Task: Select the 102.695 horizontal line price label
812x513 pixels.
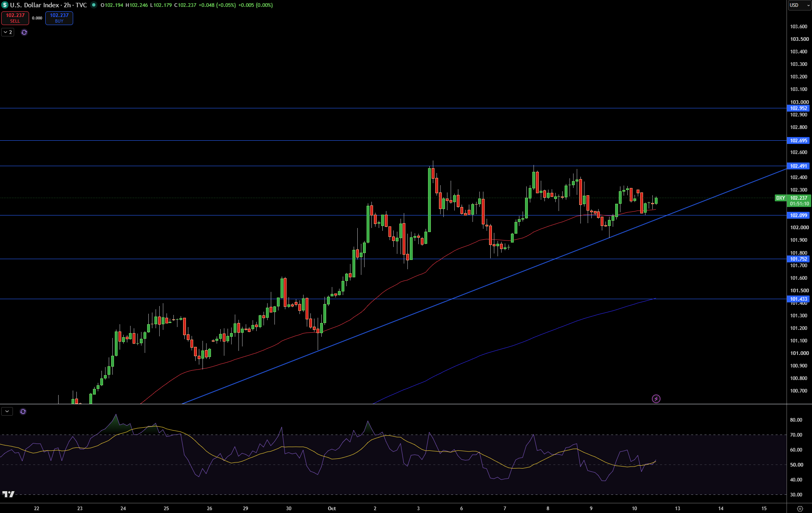Action: click(x=798, y=141)
